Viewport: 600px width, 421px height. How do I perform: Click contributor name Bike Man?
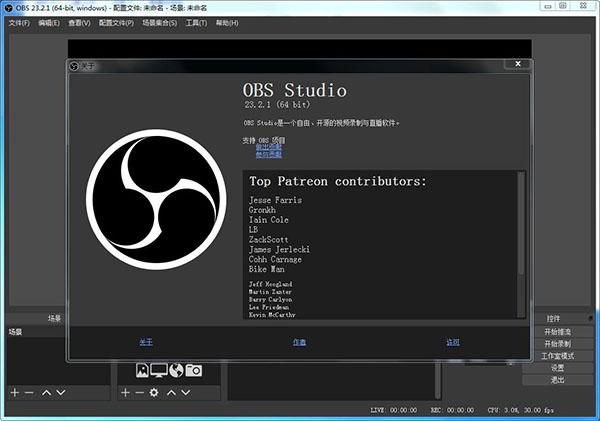coord(267,269)
